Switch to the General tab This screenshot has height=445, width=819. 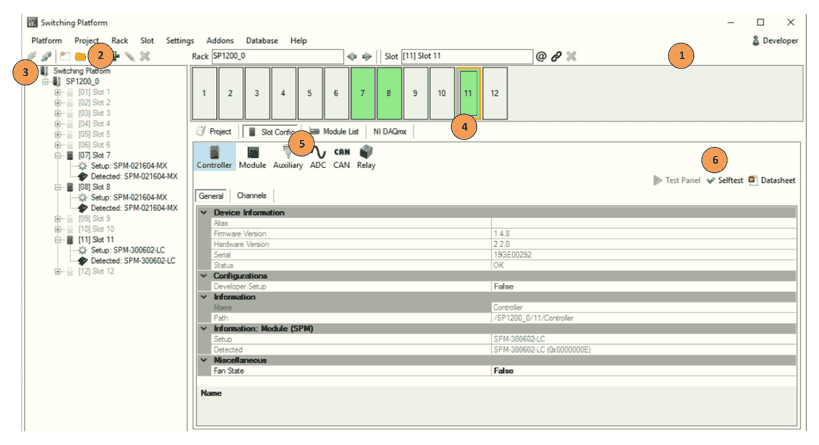(x=211, y=196)
